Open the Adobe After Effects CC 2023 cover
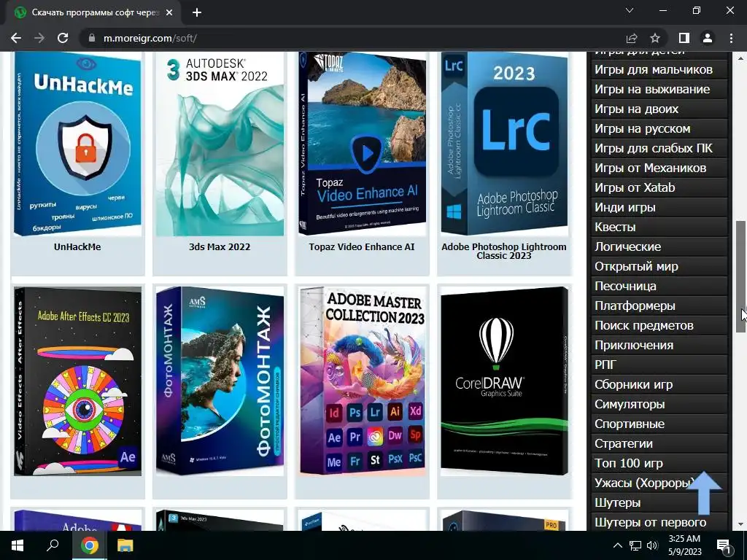Viewport: 747px width, 560px height. pos(77,381)
